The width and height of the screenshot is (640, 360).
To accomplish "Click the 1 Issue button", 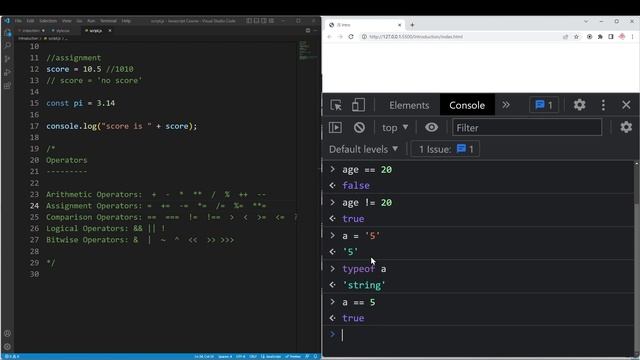I will [x=445, y=149].
